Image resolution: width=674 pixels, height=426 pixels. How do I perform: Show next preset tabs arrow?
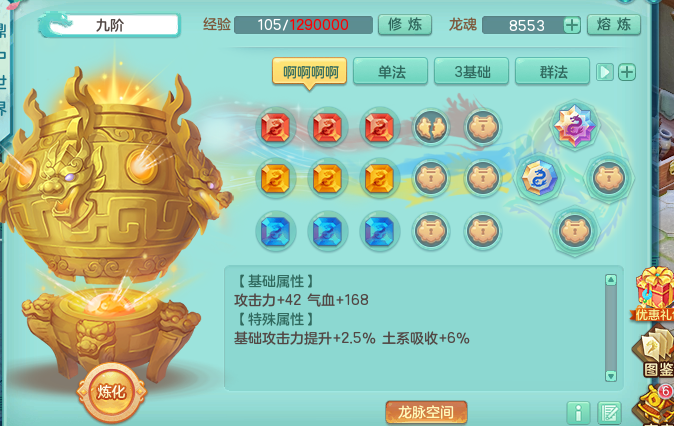604,72
